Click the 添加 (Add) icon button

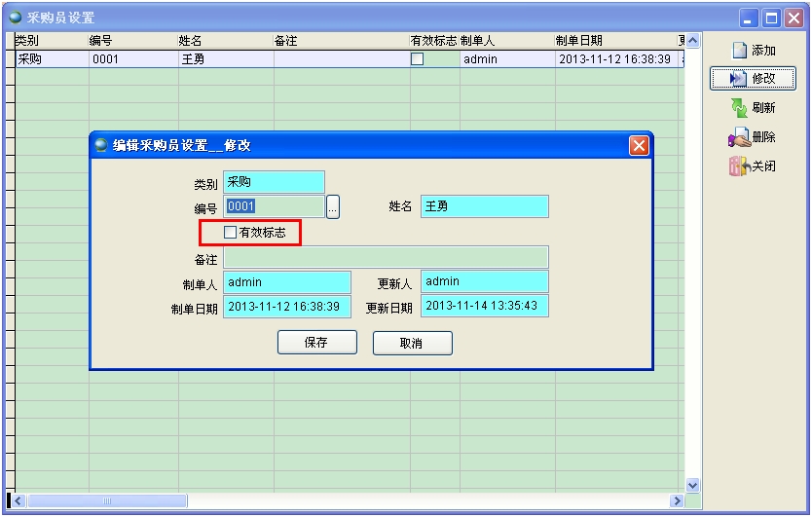point(753,51)
